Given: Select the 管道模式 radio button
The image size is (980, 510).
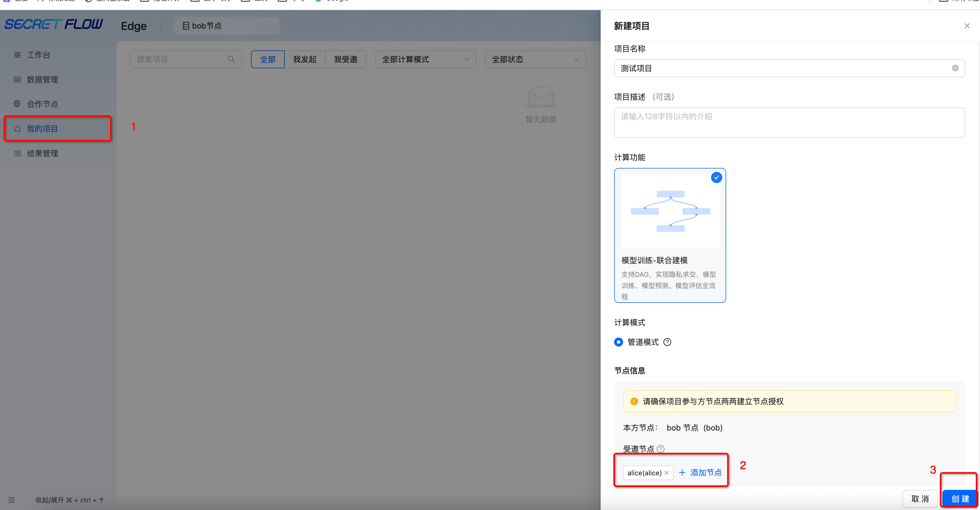Looking at the screenshot, I should [x=619, y=342].
